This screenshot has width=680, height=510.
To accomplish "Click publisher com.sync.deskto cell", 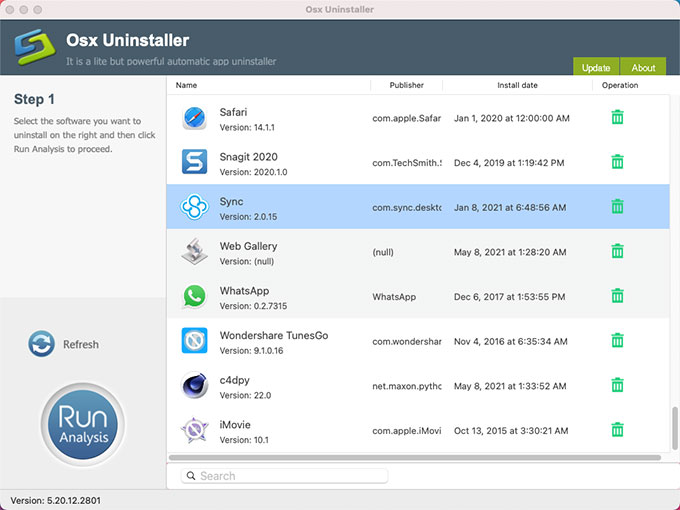I will point(407,207).
